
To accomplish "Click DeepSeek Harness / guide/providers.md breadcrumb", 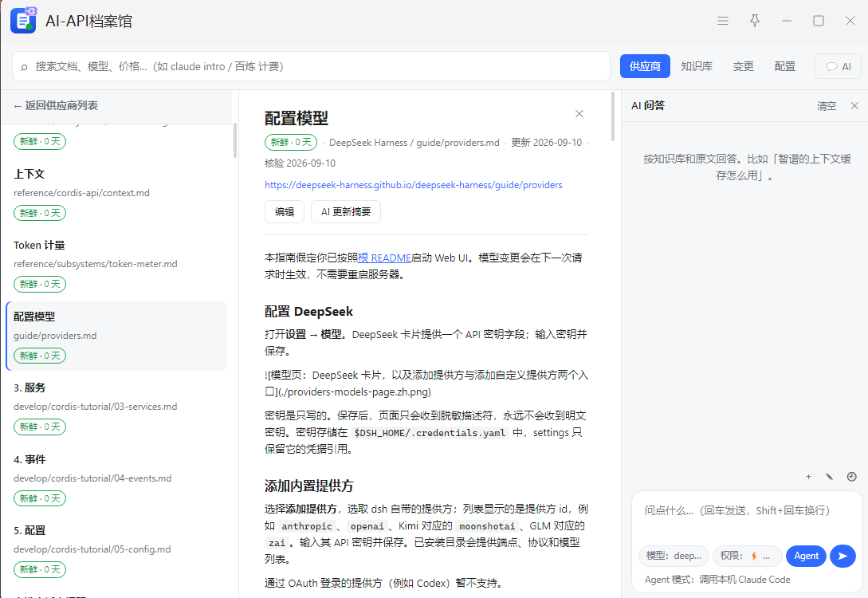I will 414,142.
